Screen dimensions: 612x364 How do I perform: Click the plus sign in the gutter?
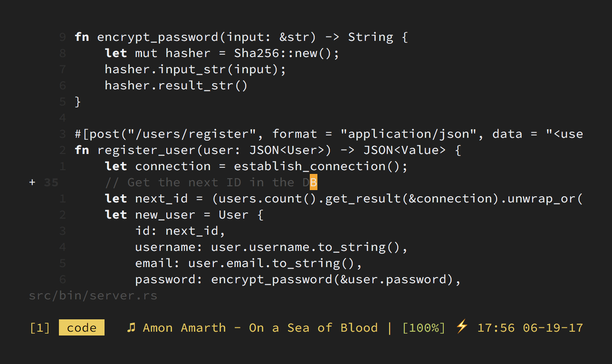pos(32,182)
